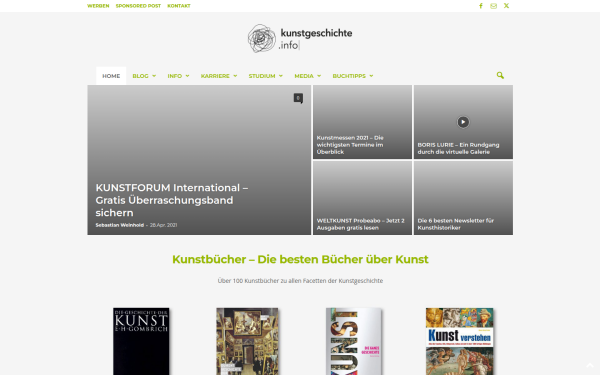This screenshot has height=375, width=600.
Task: Open the Kunst verstehen book cover
Action: 460,341
